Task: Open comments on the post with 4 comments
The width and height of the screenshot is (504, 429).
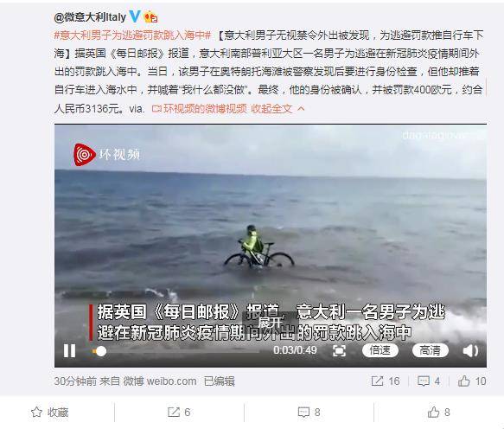Action: click(429, 381)
